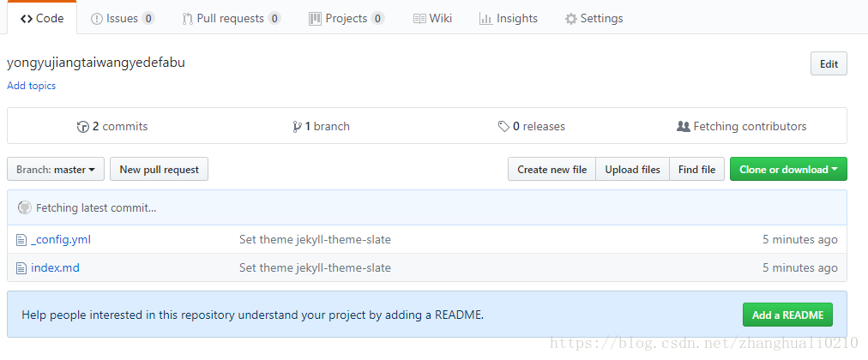
Task: Click the _config.yml file icon
Action: [x=21, y=240]
